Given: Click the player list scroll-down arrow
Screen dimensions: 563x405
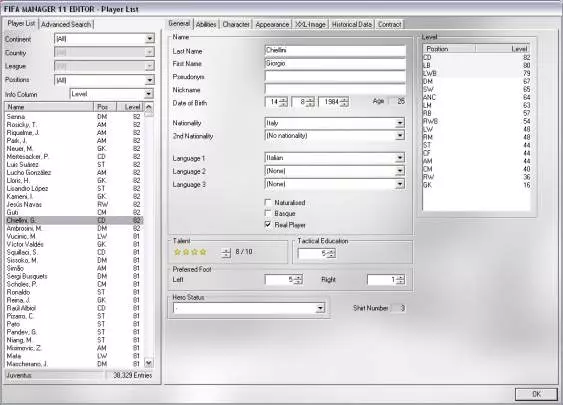Looking at the screenshot, I should (x=149, y=363).
